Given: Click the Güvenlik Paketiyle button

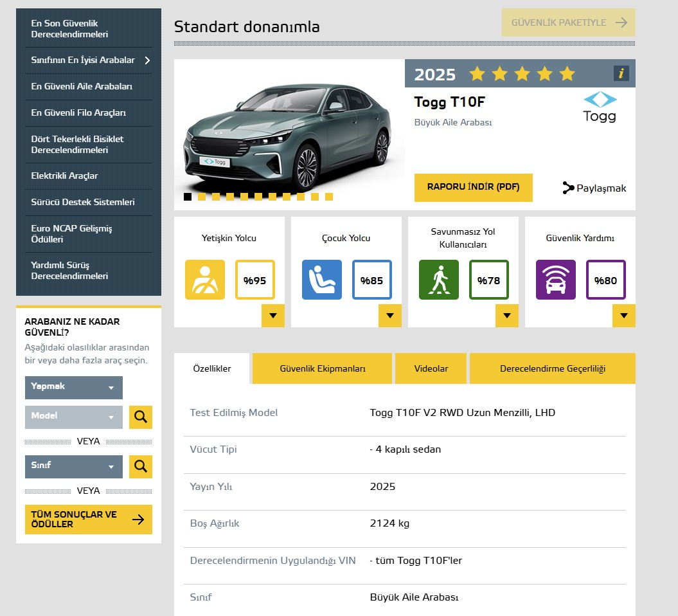Looking at the screenshot, I should 569,23.
